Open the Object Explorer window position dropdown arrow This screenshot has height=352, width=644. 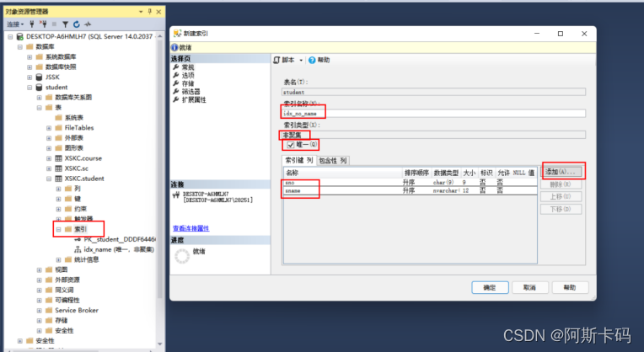(141, 12)
